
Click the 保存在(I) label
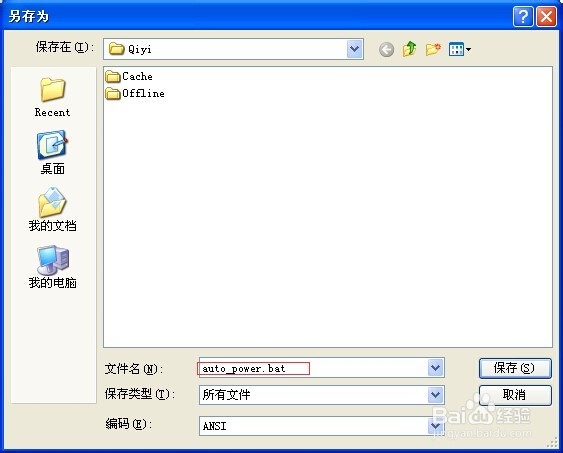coord(65,47)
